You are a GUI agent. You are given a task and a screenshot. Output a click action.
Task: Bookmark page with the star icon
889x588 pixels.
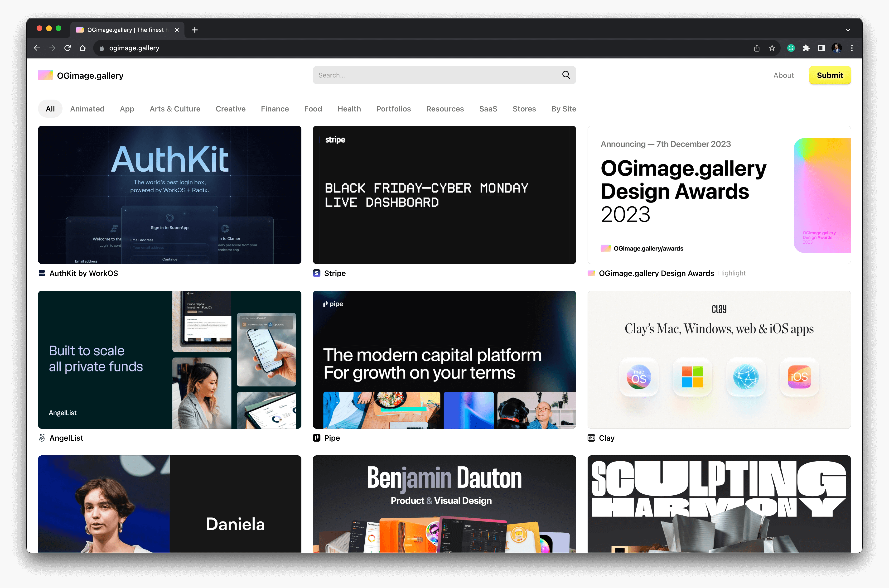(772, 48)
